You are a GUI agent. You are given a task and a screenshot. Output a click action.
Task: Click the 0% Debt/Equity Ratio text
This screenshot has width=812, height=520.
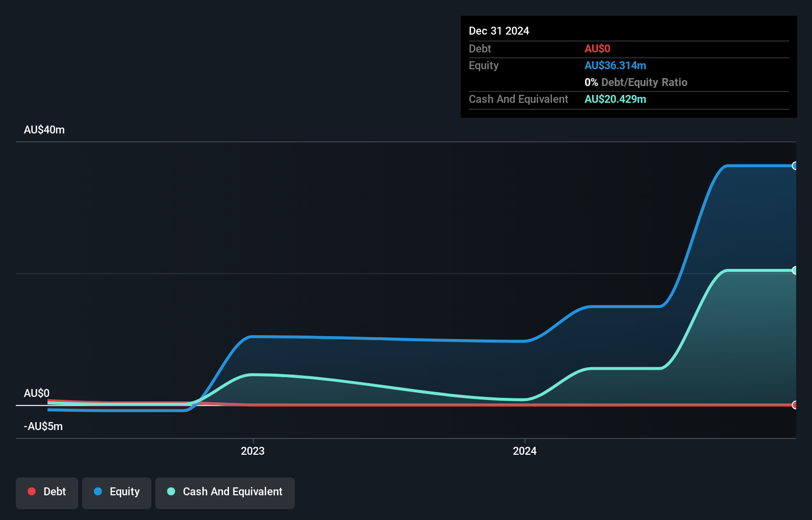[x=636, y=82]
